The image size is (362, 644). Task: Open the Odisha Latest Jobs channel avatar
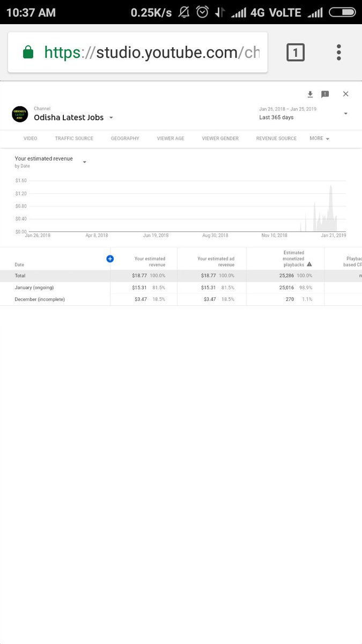click(x=20, y=114)
